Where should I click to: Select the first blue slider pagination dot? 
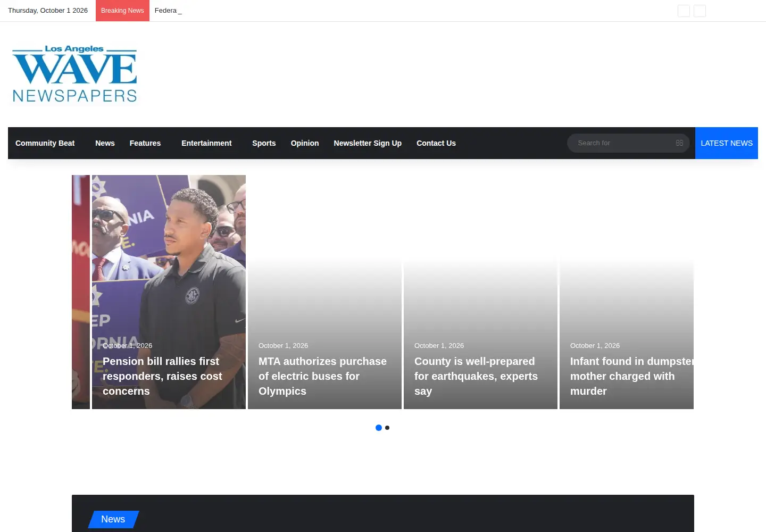pos(379,428)
